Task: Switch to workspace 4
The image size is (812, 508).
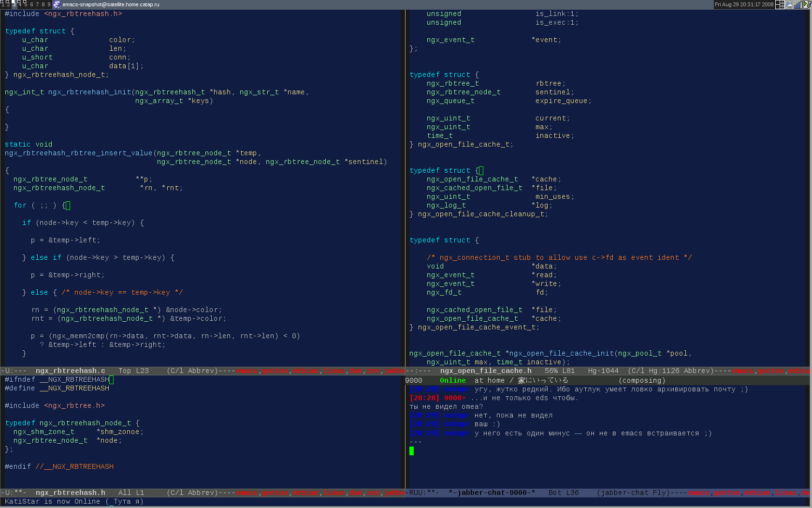Action: pos(20,4)
